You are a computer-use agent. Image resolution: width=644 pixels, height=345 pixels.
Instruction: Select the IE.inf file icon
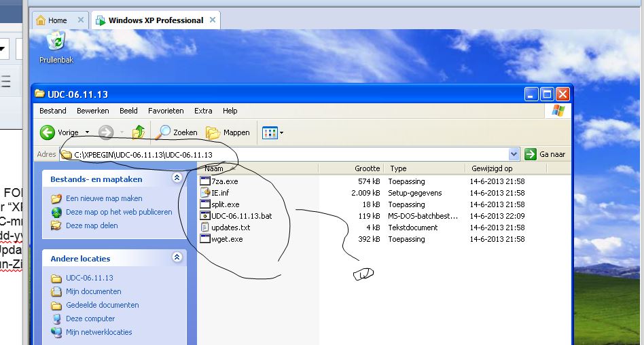click(205, 193)
